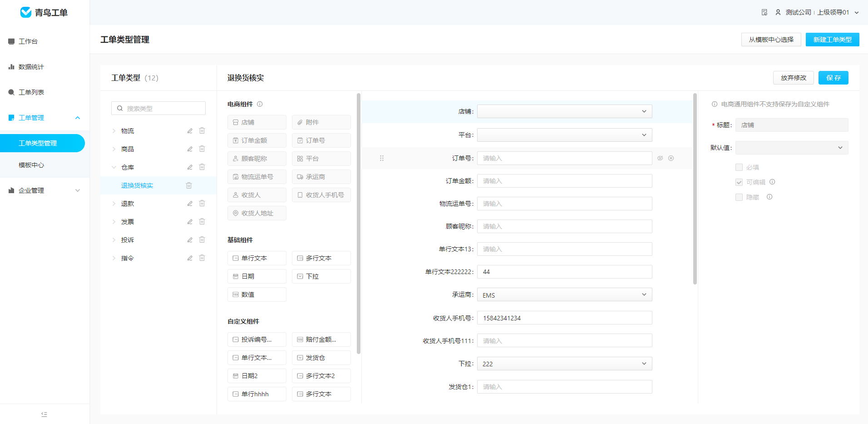Add the 附件 component
The height and width of the screenshot is (424, 868).
click(321, 122)
